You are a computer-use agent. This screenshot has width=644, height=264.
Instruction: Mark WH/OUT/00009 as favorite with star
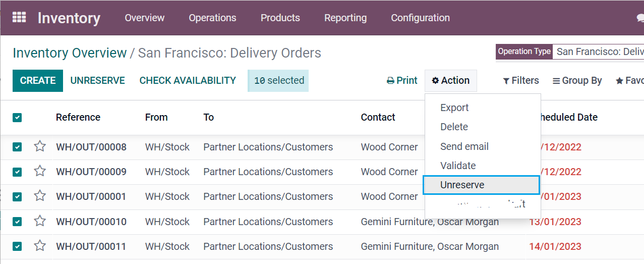pyautogui.click(x=40, y=171)
